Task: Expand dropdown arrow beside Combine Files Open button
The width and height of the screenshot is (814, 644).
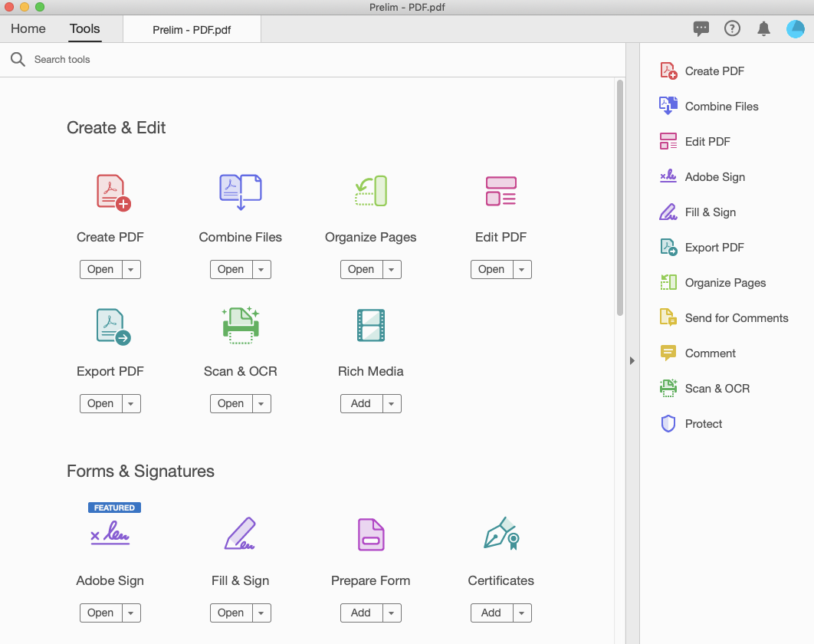Action: pyautogui.click(x=261, y=270)
